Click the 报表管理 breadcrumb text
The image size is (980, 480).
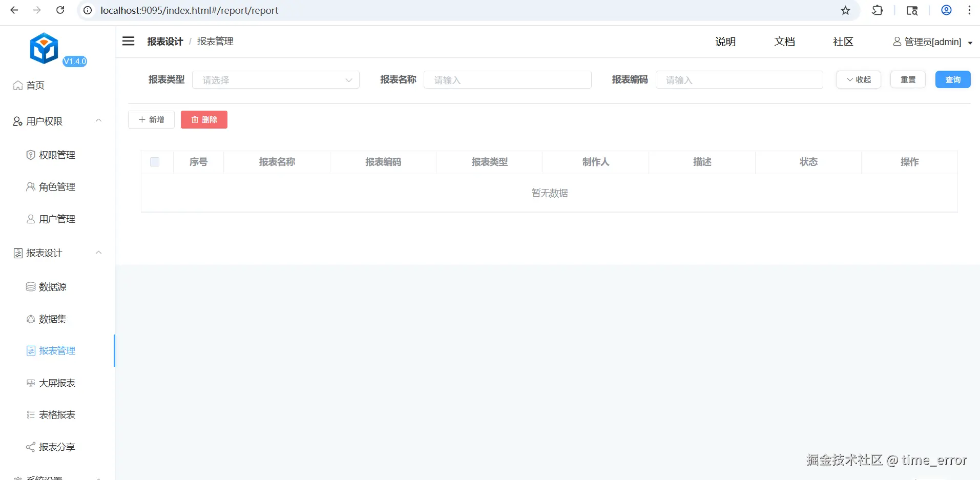tap(215, 41)
